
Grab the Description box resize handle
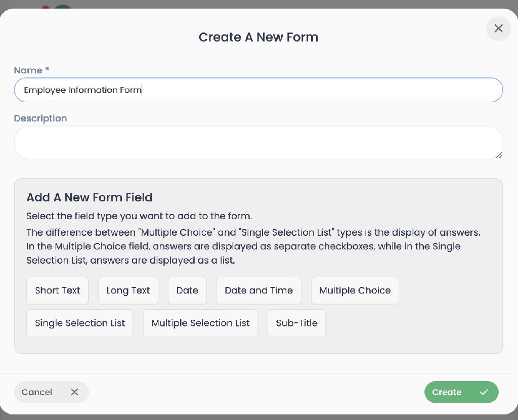pyautogui.click(x=499, y=155)
